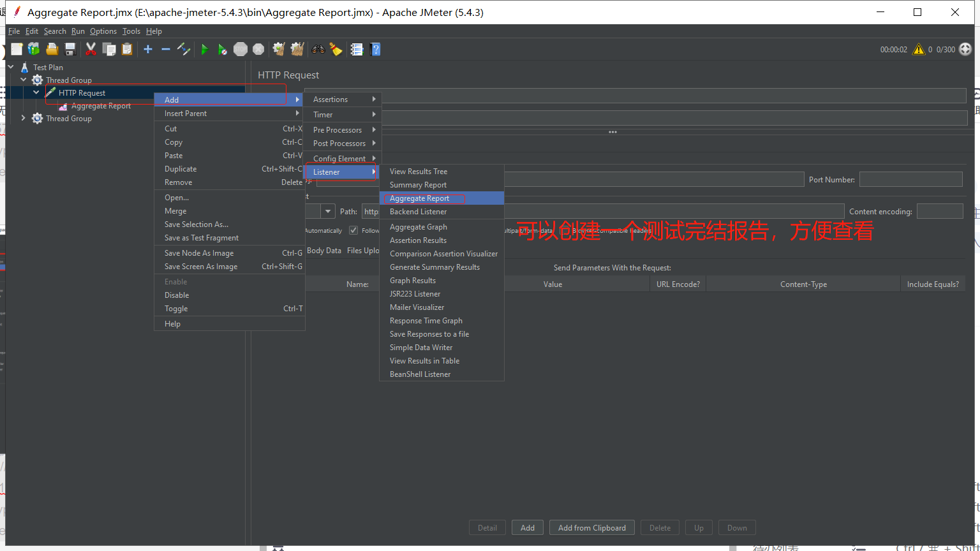Click the Paste clipboard toolbar icon
This screenshot has height=551, width=980.
tap(127, 49)
